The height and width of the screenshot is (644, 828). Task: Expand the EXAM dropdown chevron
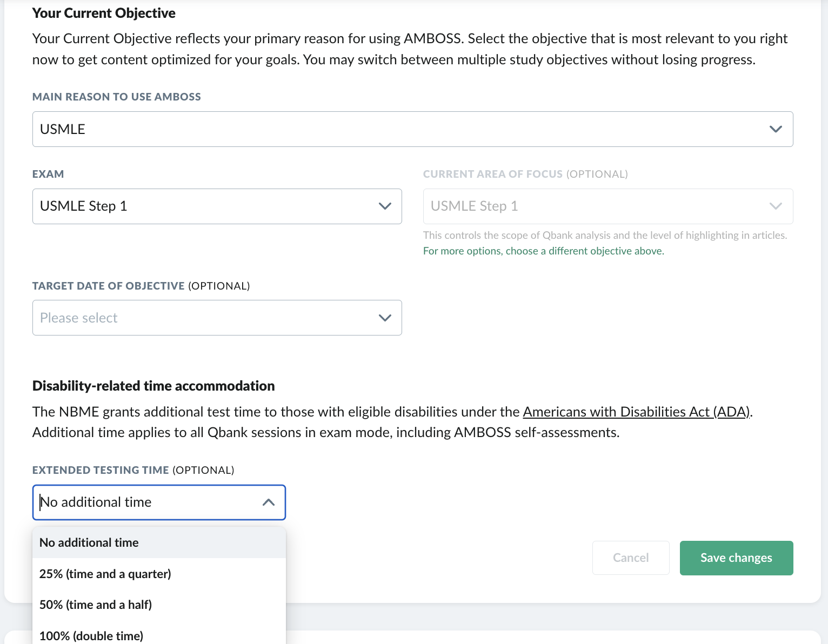pos(385,206)
